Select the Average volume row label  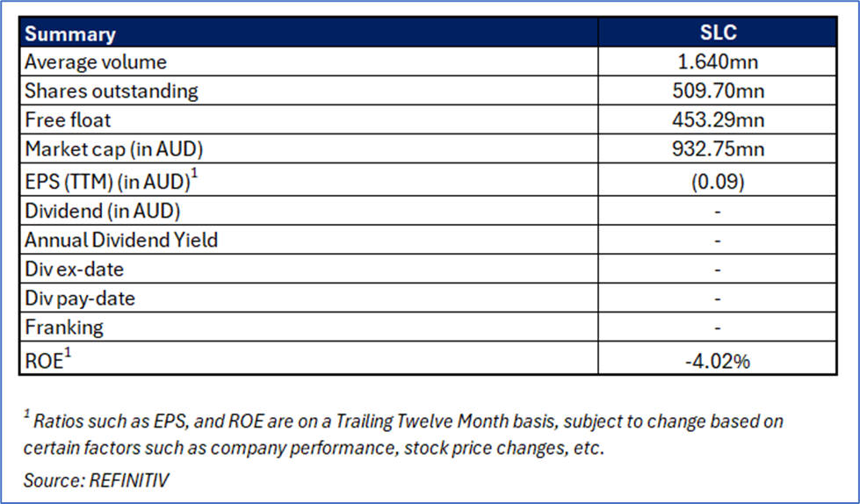pyautogui.click(x=96, y=62)
